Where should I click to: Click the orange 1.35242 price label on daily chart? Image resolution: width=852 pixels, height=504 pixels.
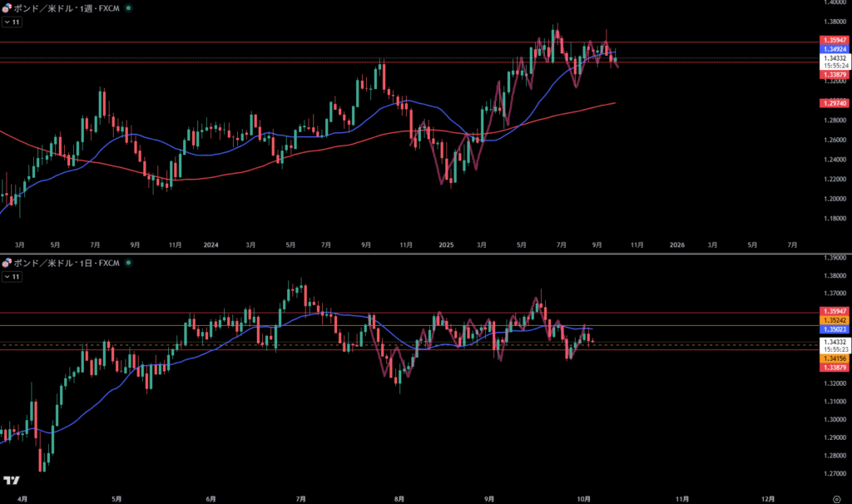[x=835, y=320]
